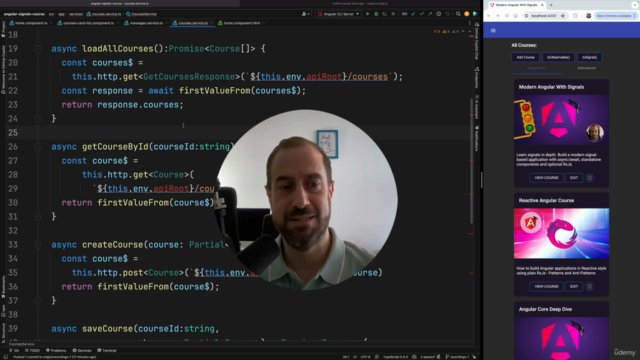Open the hamburger menu in the web app
640x360 pixels.
coord(493,31)
